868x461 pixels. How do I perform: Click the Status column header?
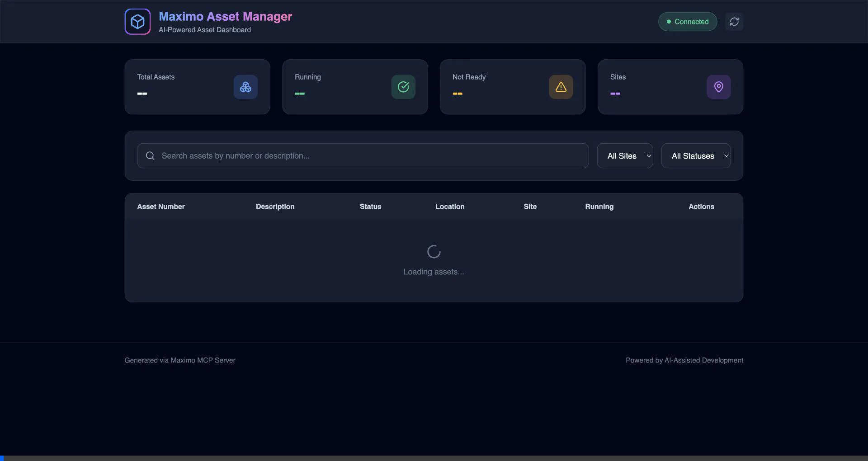coord(371,207)
